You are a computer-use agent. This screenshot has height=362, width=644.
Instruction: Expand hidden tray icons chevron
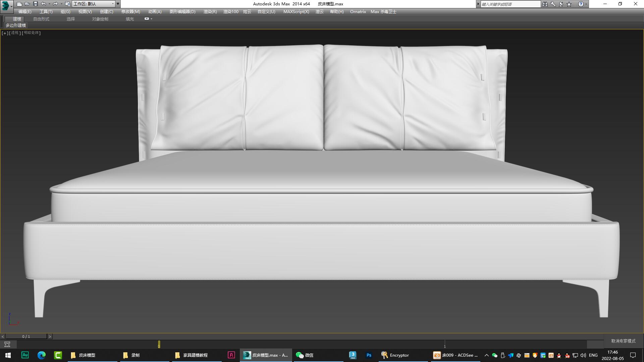486,355
